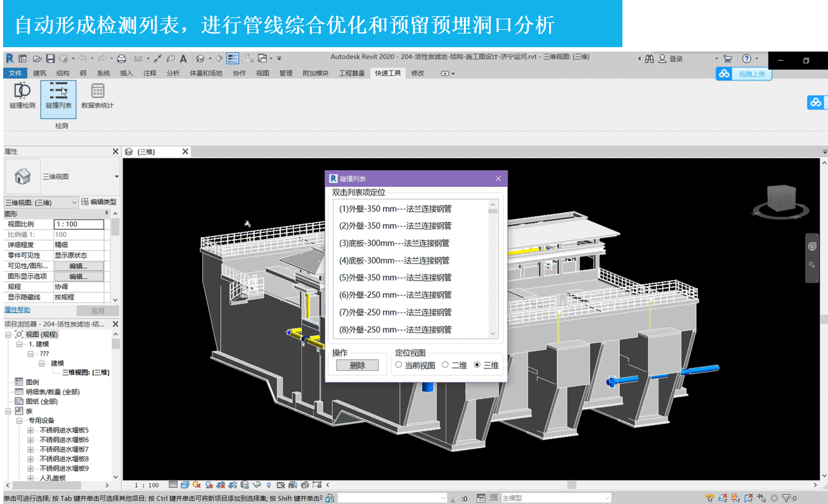The image size is (828, 504).
Task: Collapse the 专用设备 tree node
Action: point(20,421)
